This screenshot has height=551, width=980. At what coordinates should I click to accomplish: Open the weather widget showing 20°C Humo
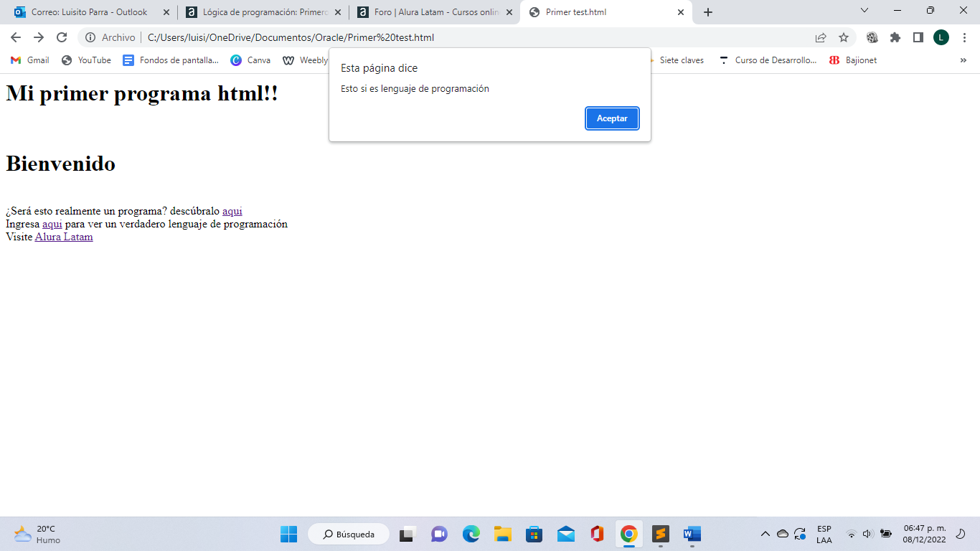(x=37, y=534)
